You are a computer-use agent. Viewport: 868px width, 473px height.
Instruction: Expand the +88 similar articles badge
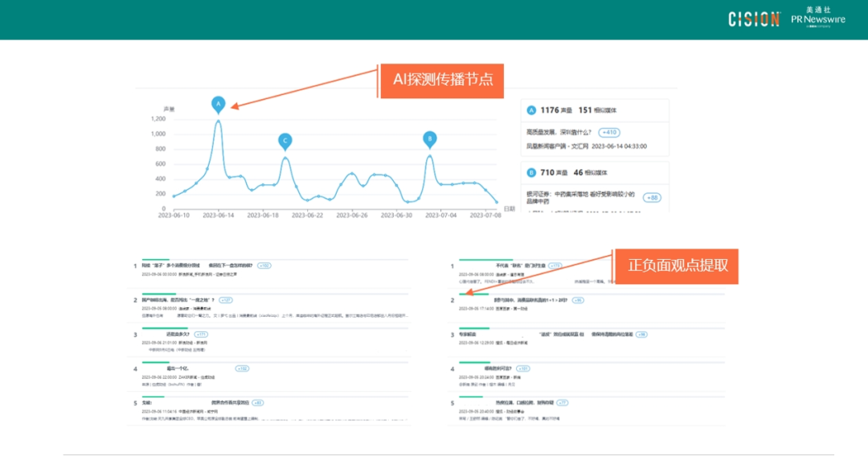point(652,197)
